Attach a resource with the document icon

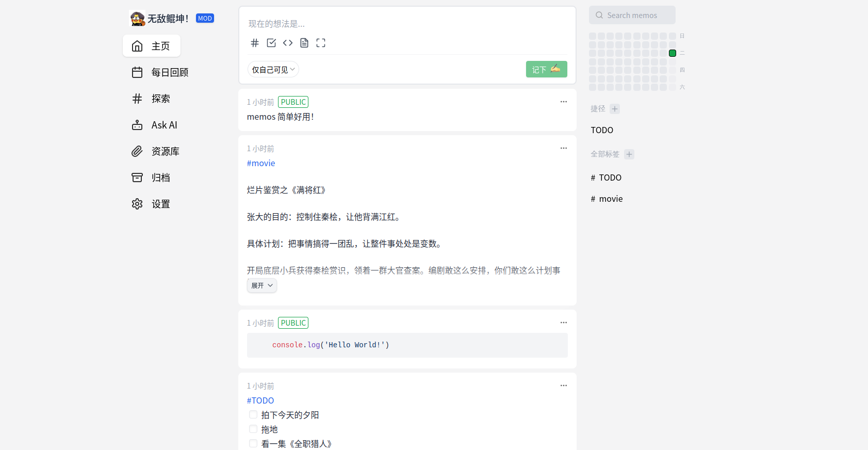pos(304,43)
